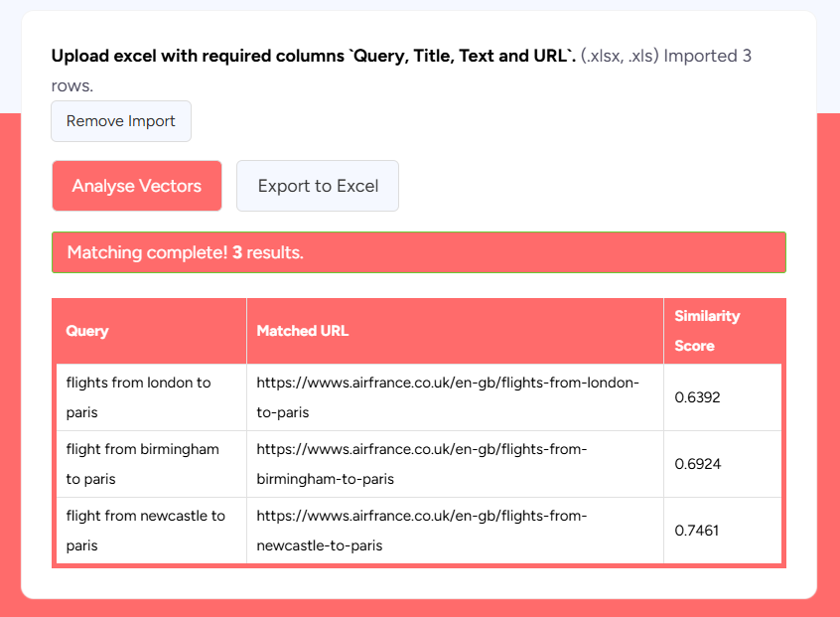
Task: Click the Export to Excel button
Action: click(x=317, y=186)
